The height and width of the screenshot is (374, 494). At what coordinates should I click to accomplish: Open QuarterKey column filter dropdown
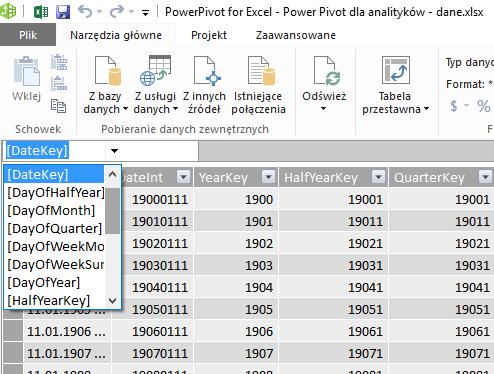(486, 177)
